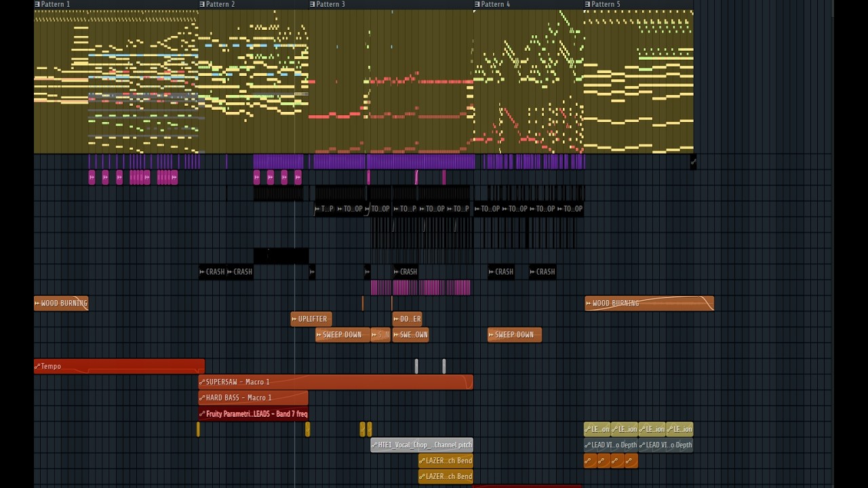Screen dimensions: 868x488
Task: Select the last TO..OP clip in the row
Action: coord(570,209)
